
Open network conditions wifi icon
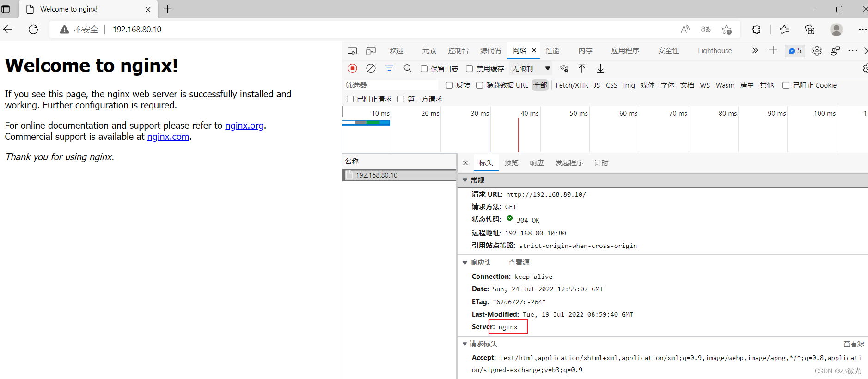[564, 69]
